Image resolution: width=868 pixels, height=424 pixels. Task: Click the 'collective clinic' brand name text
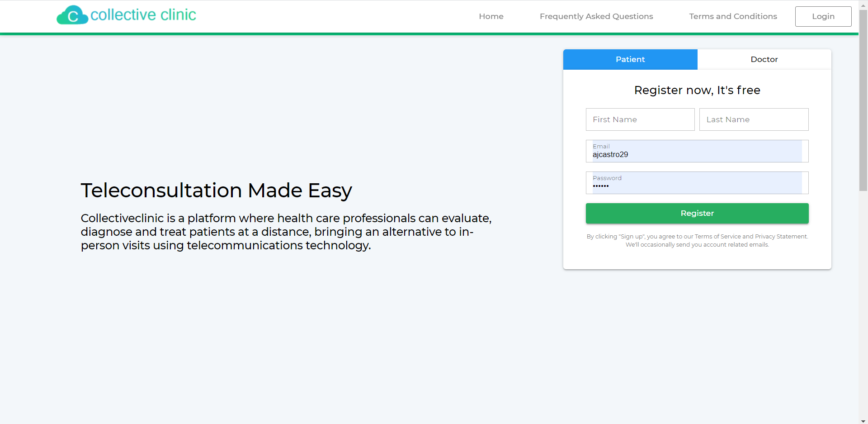tap(143, 15)
